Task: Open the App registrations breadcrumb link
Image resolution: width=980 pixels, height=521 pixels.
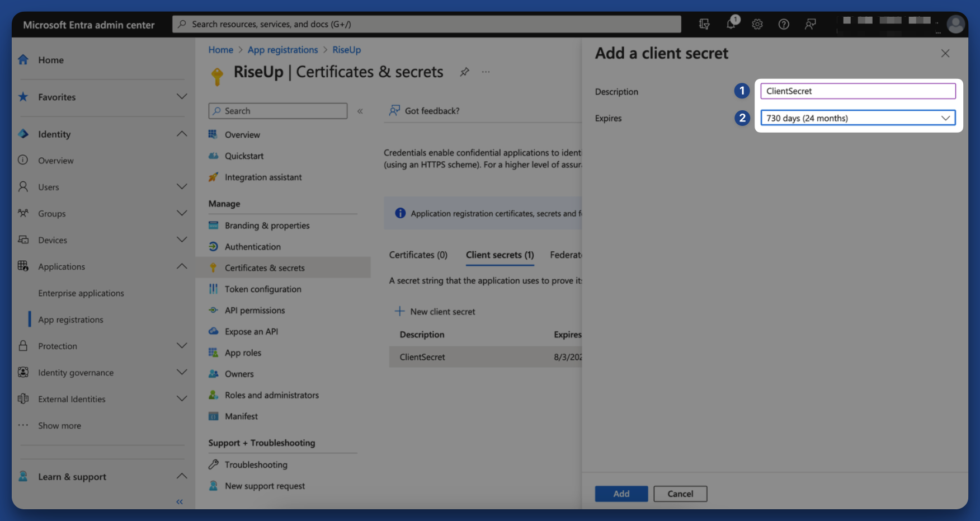Action: pyautogui.click(x=282, y=50)
